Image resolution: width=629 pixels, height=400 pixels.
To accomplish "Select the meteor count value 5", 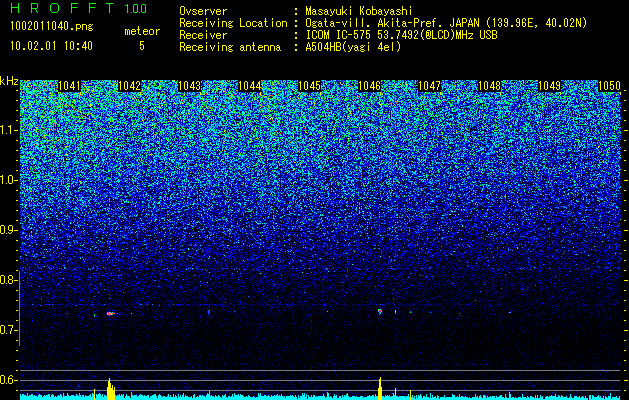I will coord(142,46).
